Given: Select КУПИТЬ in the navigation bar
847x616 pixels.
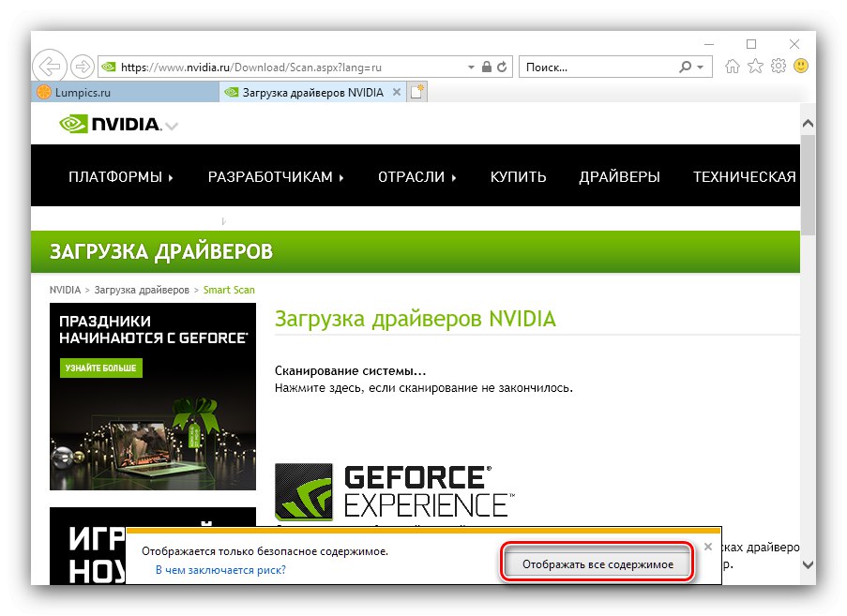Looking at the screenshot, I should coord(518,176).
